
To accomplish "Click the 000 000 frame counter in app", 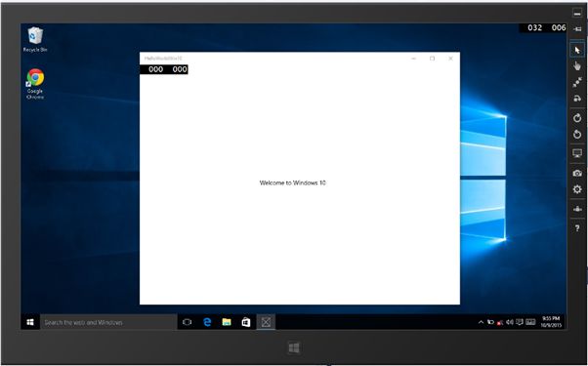I will (x=164, y=69).
